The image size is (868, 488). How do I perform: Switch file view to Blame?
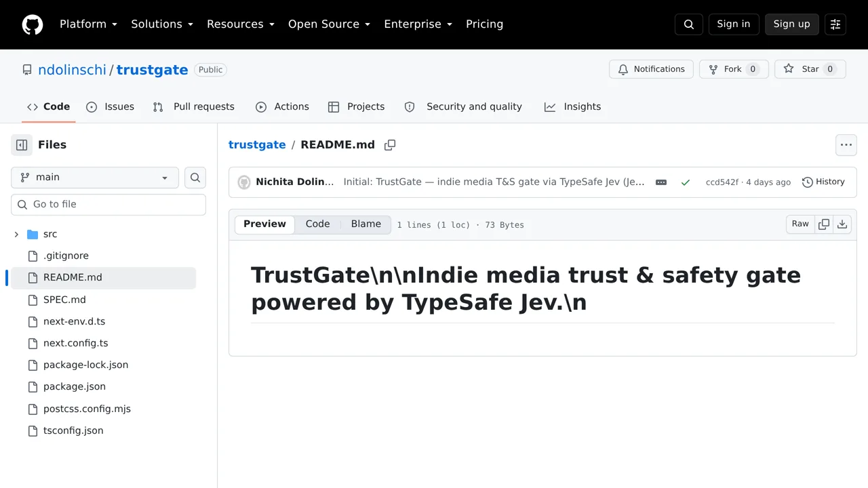366,224
